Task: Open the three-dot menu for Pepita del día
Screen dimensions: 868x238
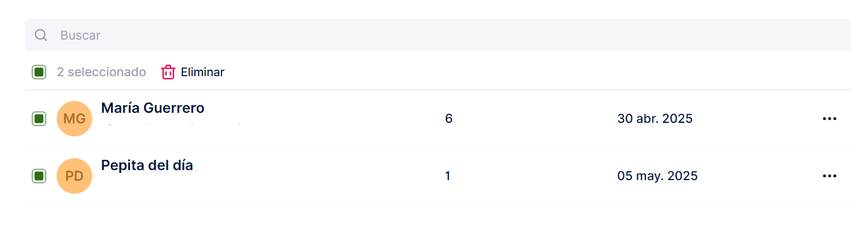Action: [x=830, y=176]
